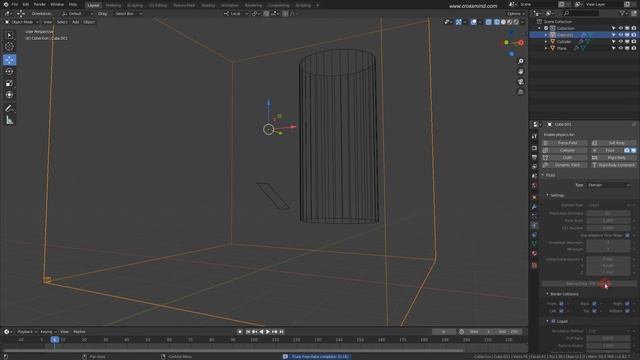
Task: Jump to the end frame
Action: (x=282, y=332)
